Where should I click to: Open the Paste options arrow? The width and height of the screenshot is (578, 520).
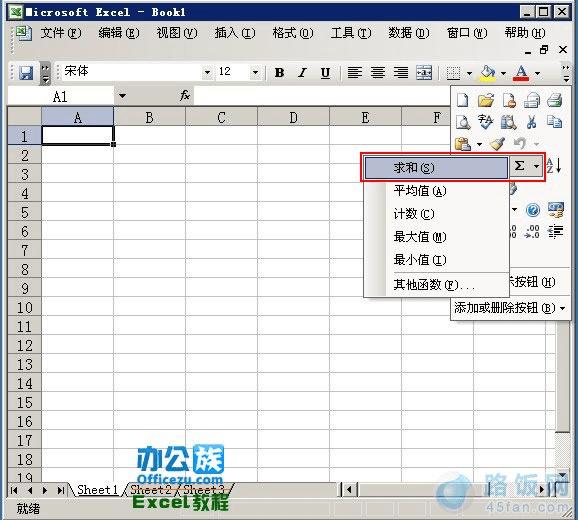479,144
